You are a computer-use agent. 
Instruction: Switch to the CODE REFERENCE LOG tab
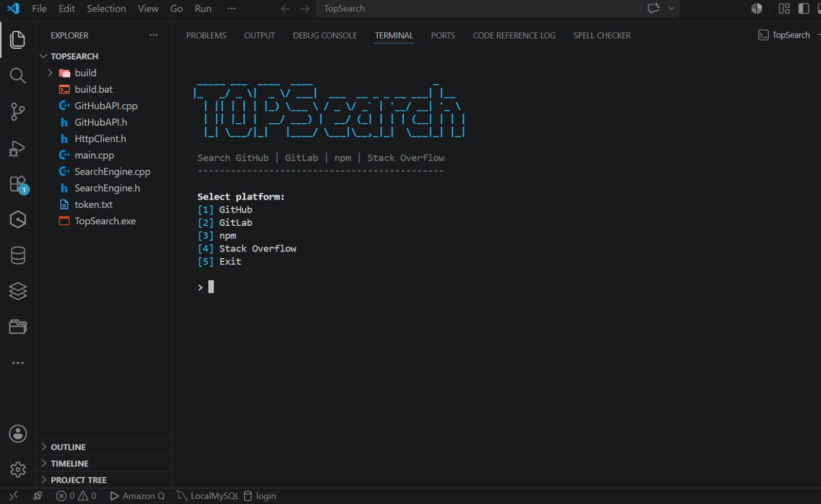[514, 35]
